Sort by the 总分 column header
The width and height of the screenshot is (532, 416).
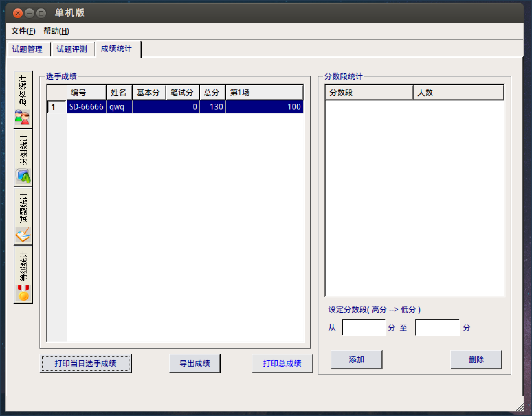(x=212, y=93)
